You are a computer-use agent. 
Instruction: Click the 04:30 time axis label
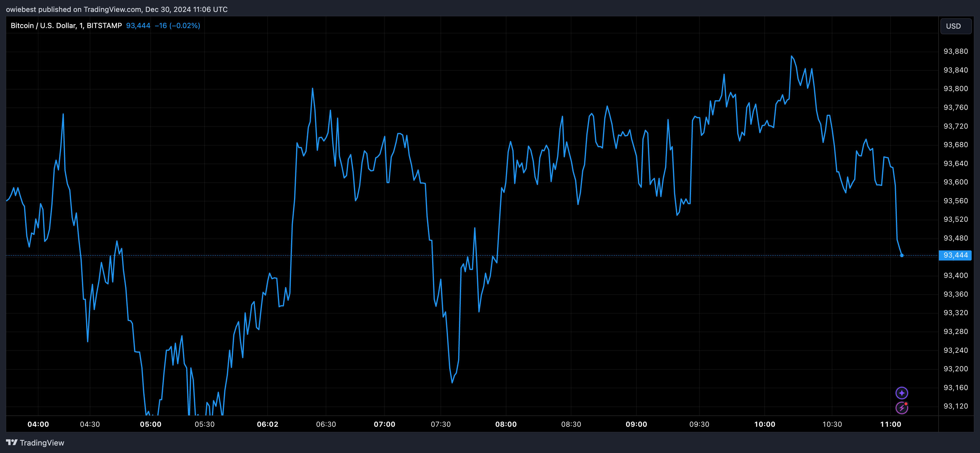[x=90, y=424]
